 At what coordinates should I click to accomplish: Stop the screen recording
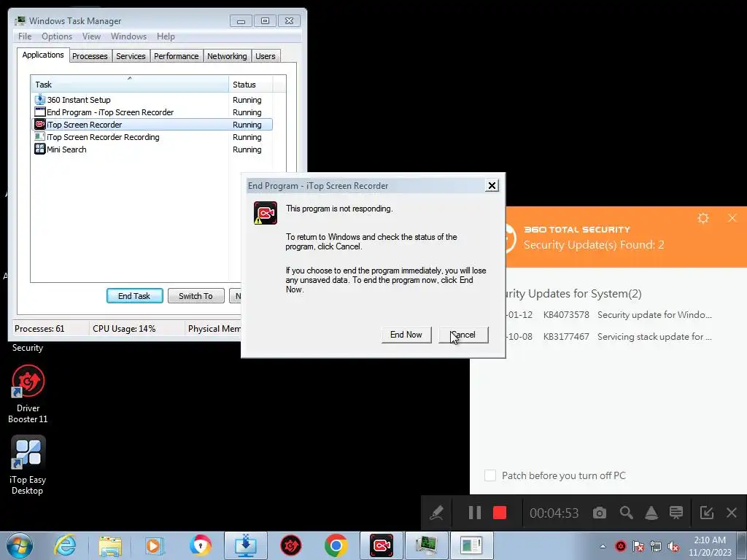tap(499, 513)
